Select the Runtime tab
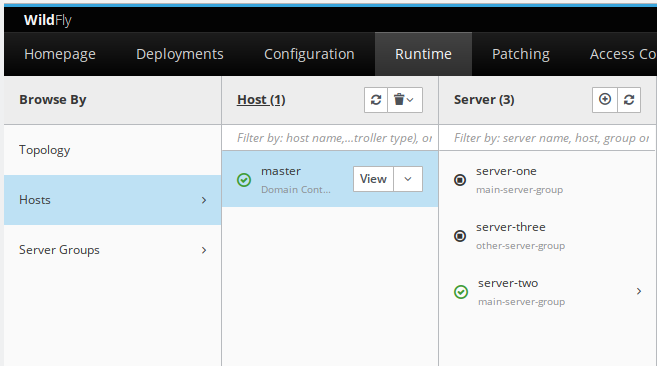Screen dimensions: 657x366 pos(423,54)
